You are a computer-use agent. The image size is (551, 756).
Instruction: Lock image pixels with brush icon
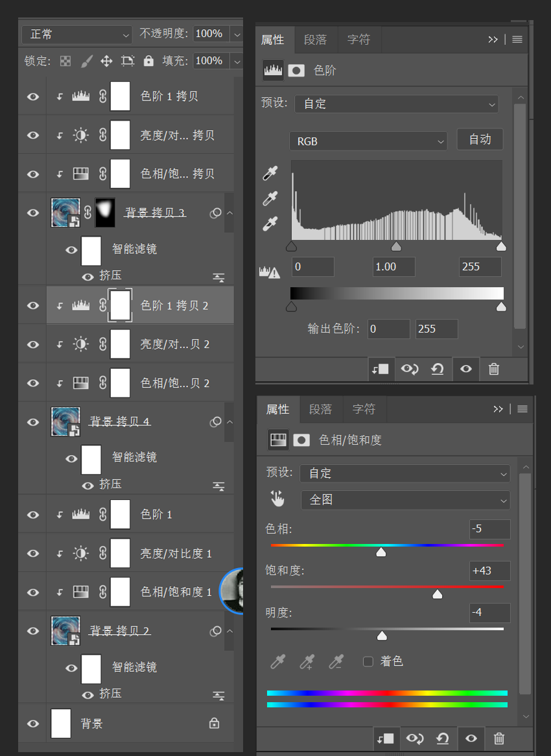(x=87, y=61)
